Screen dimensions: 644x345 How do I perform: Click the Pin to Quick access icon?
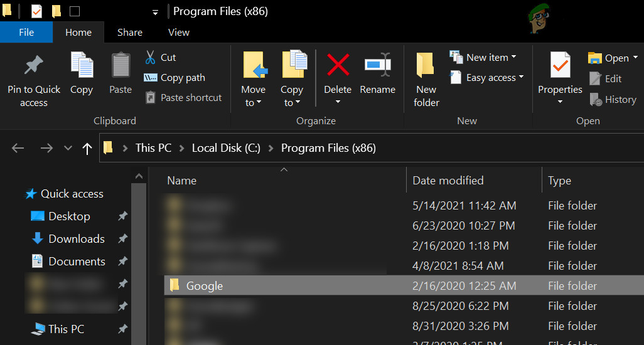pyautogui.click(x=33, y=66)
